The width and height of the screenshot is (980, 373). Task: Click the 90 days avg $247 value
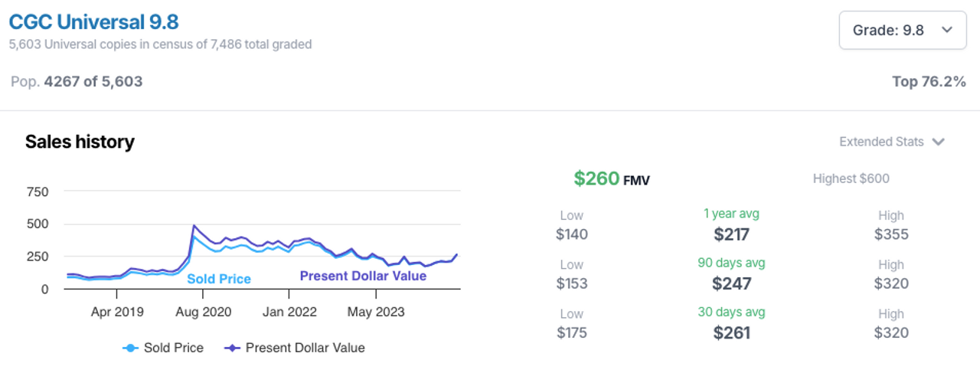(731, 283)
